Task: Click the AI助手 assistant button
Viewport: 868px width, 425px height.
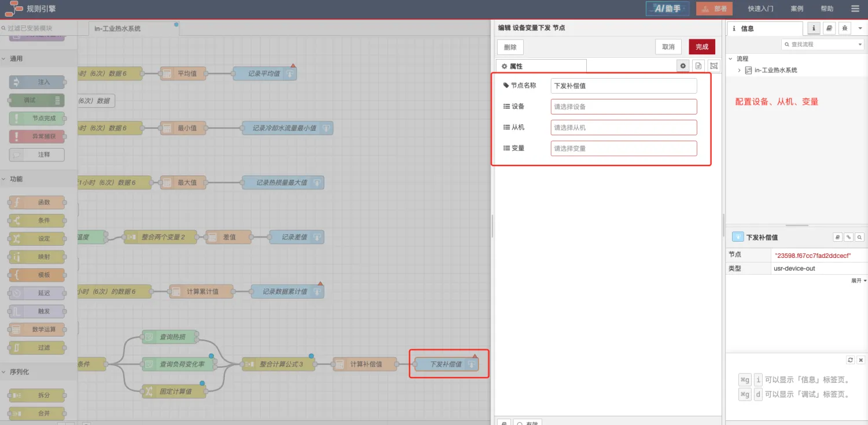Action: 667,9
